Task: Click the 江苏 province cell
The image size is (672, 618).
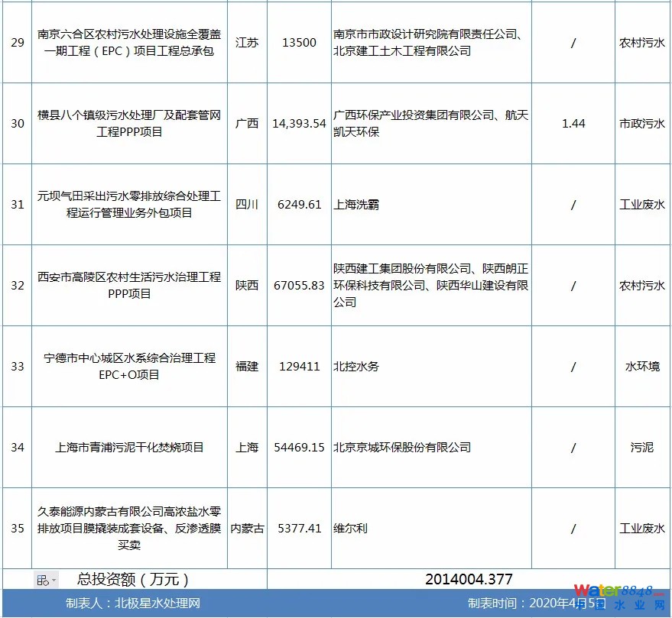Action: coord(247,43)
